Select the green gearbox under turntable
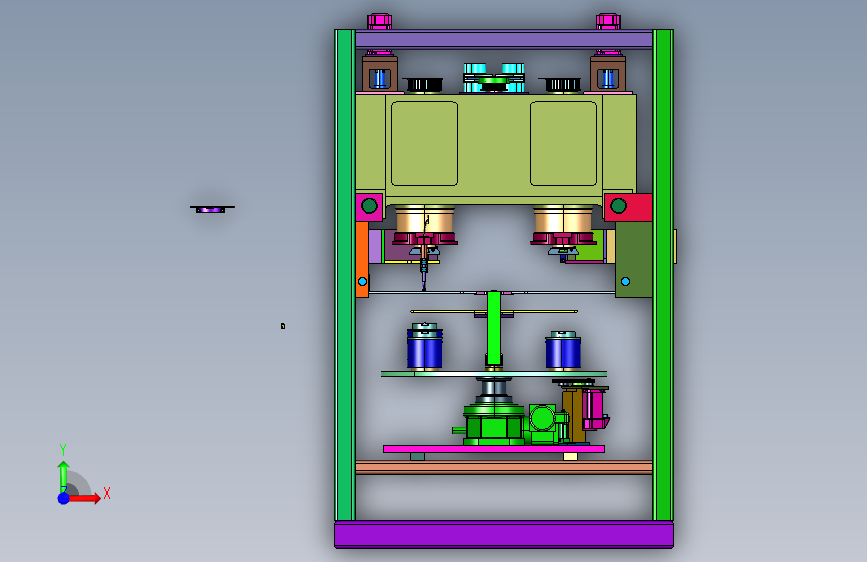The width and height of the screenshot is (867, 562). 494,425
